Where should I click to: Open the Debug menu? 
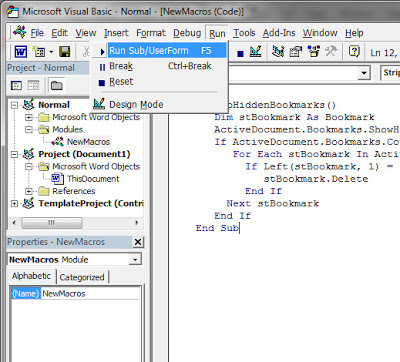click(187, 33)
